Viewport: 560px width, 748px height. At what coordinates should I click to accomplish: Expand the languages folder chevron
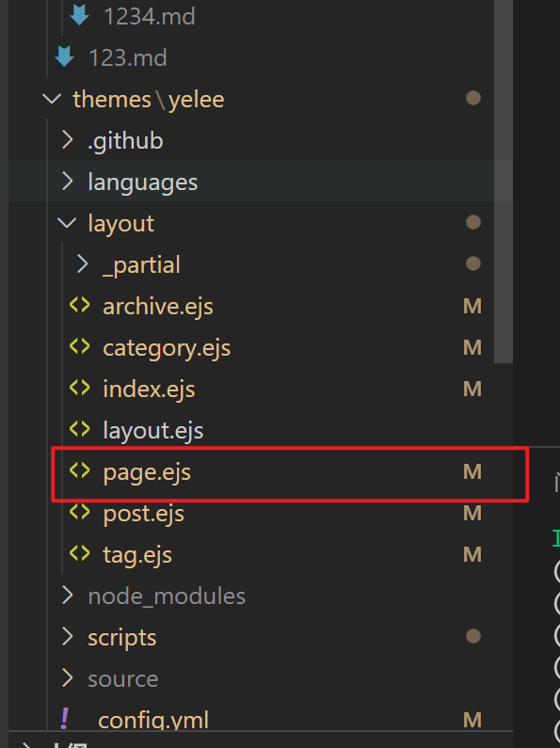(x=67, y=182)
